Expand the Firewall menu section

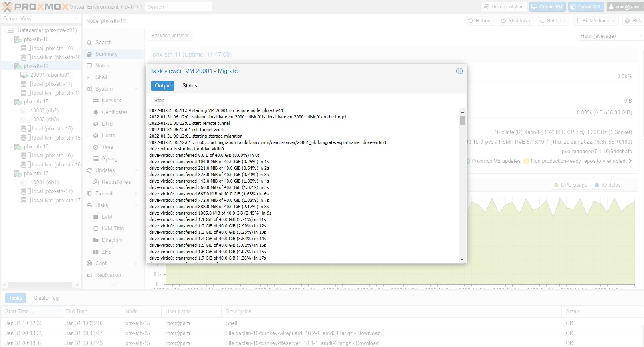136,194
